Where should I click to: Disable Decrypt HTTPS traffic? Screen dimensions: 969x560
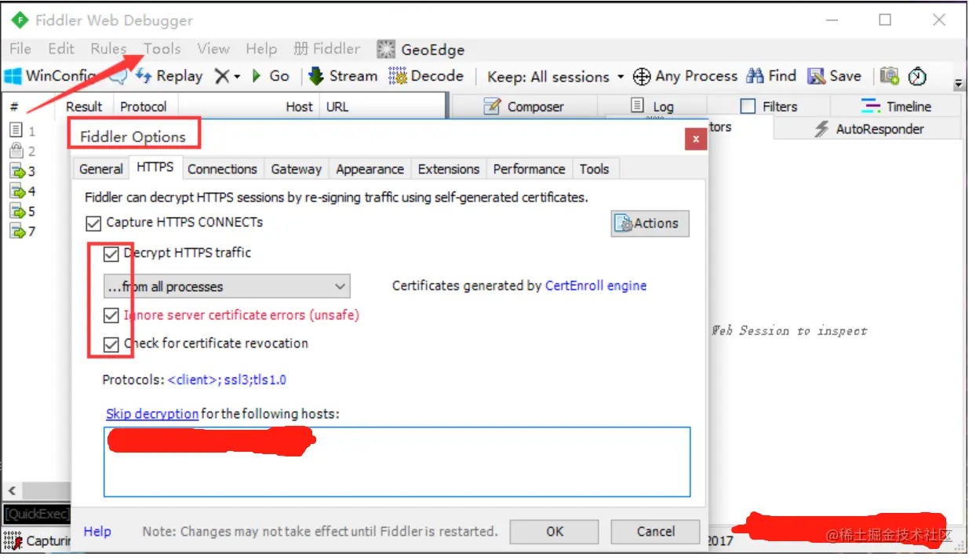111,253
